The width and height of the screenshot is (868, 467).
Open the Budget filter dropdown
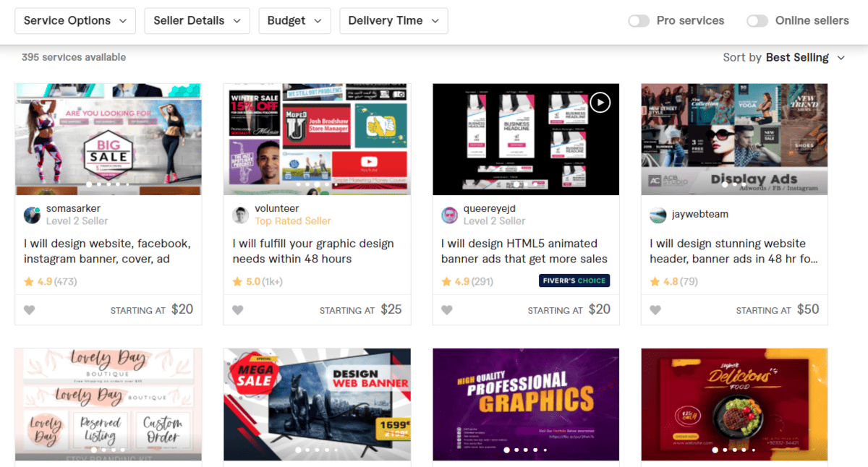(294, 21)
